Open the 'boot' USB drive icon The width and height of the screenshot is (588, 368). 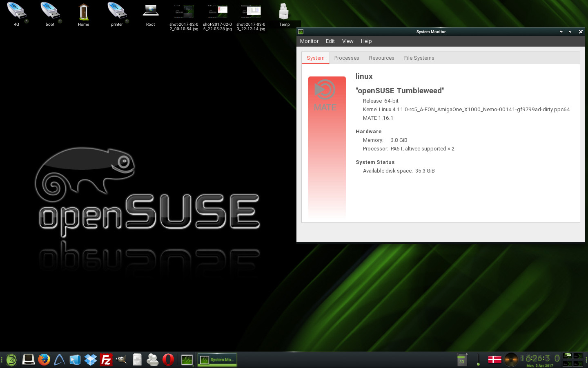pyautogui.click(x=50, y=14)
